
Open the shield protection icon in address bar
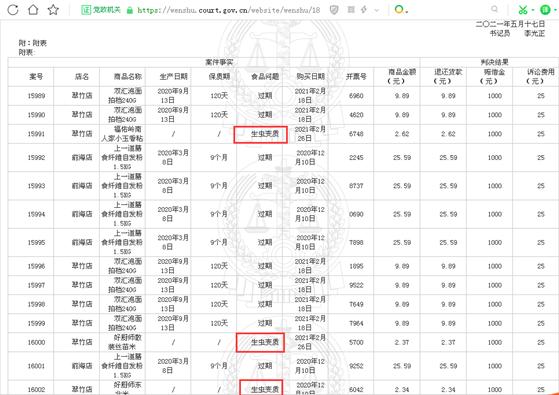[334, 10]
